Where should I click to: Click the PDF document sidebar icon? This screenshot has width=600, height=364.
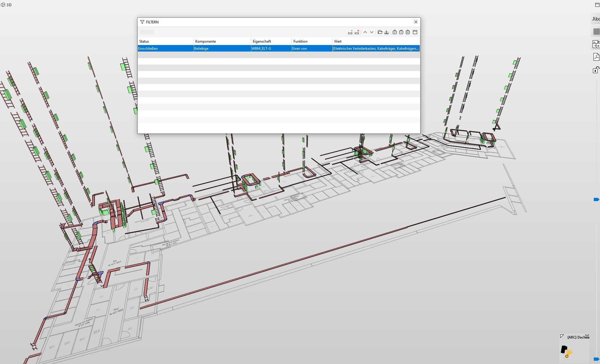596,57
